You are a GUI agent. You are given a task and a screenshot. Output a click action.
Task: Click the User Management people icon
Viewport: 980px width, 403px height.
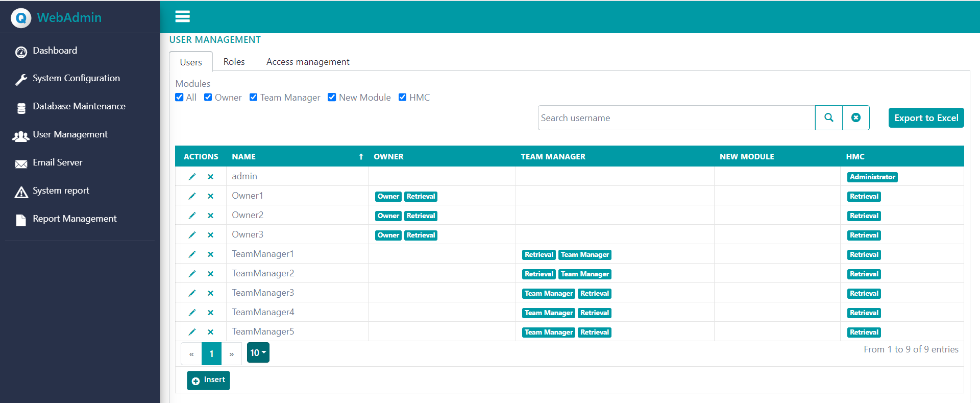click(x=21, y=136)
